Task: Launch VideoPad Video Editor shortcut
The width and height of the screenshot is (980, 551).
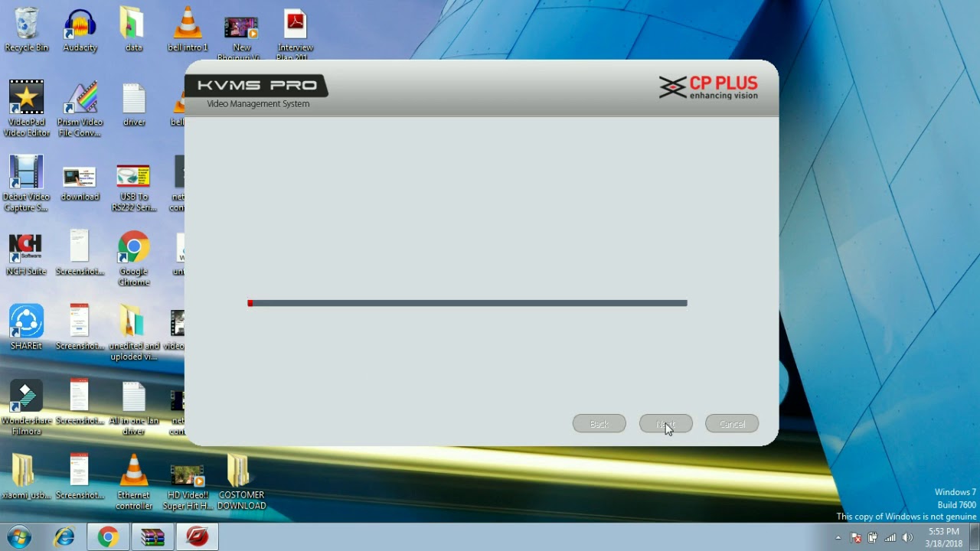Action: [27, 108]
